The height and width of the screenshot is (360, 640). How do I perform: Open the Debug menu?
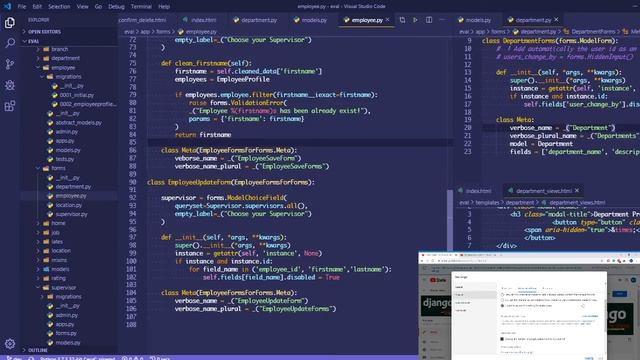(x=116, y=7)
